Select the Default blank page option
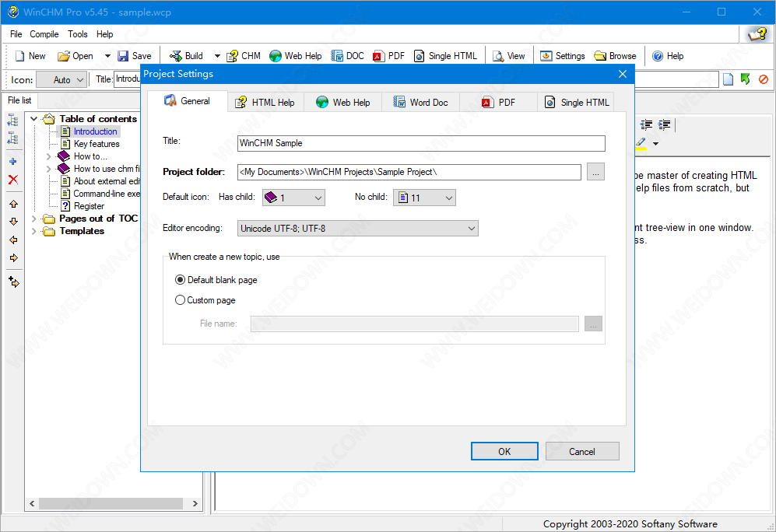This screenshot has width=776, height=532. [216, 280]
